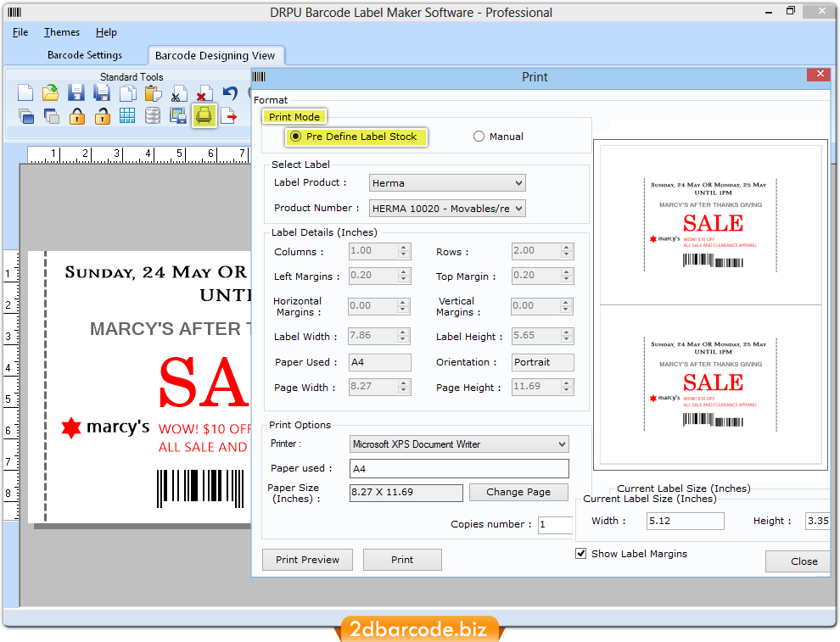Click the barcode on the design canvas
840x642 pixels.
201,488
